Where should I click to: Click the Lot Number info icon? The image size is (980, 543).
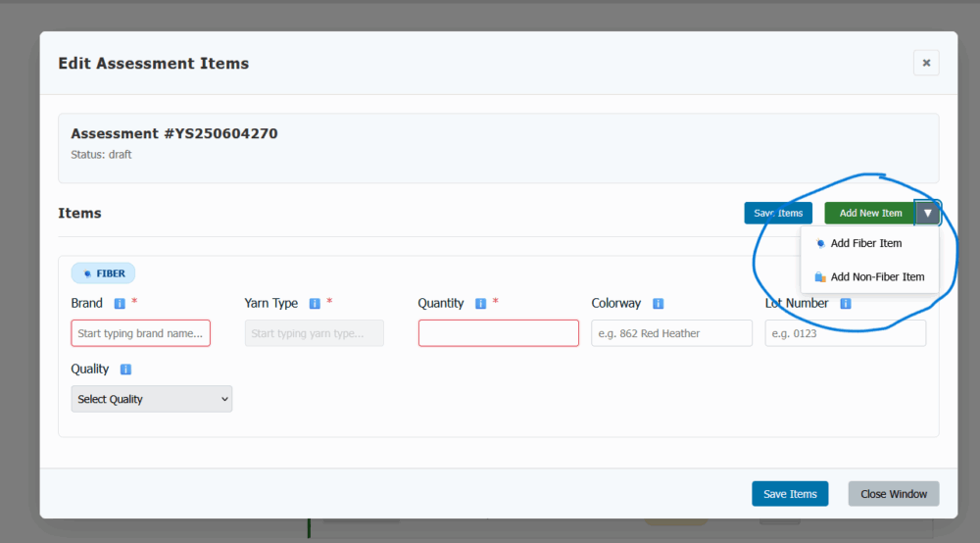click(845, 304)
